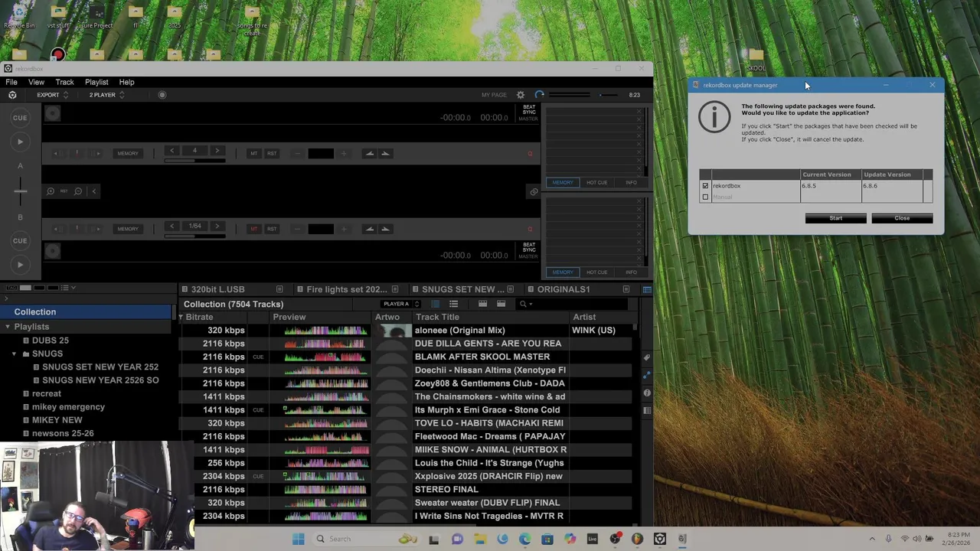Image resolution: width=980 pixels, height=551 pixels.
Task: Click the Bitrate column header
Action: pyautogui.click(x=199, y=317)
